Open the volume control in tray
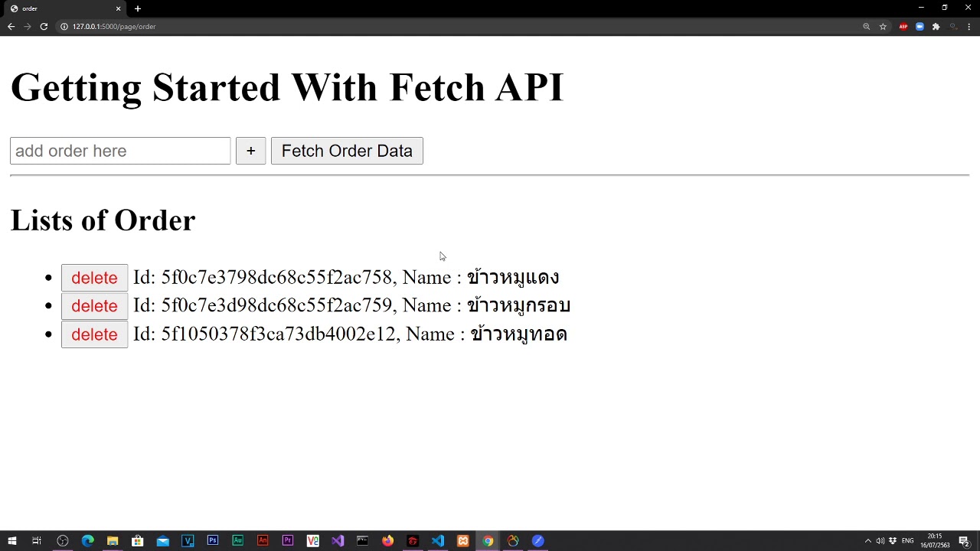 (x=880, y=541)
